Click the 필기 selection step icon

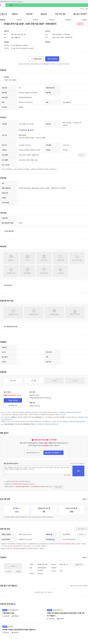[x=54, y=381]
